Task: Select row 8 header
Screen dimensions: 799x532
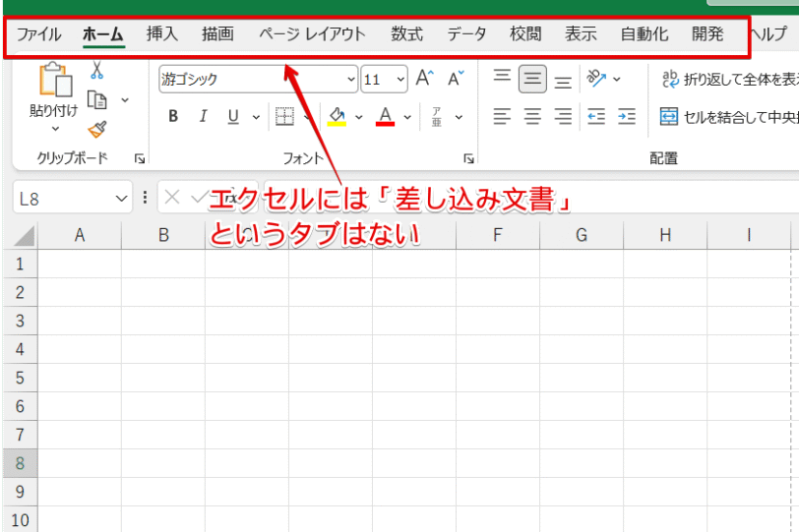Action: pos(20,463)
